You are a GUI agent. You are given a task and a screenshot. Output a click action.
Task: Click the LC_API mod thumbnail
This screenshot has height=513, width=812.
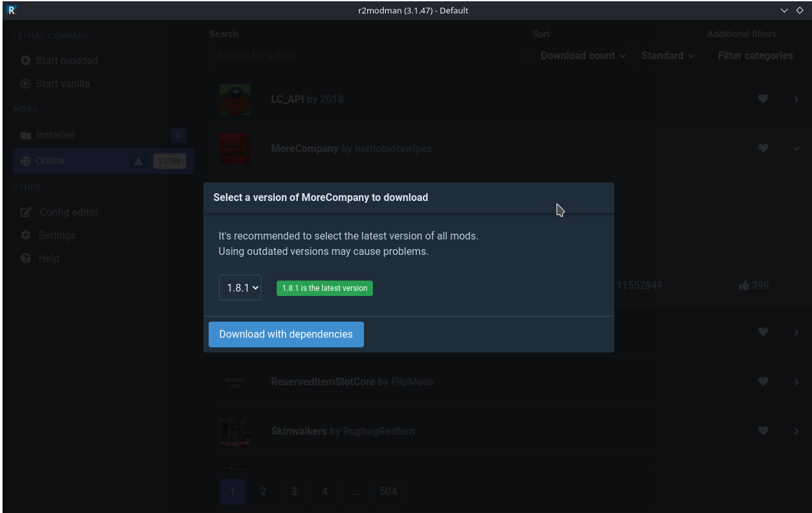235,100
